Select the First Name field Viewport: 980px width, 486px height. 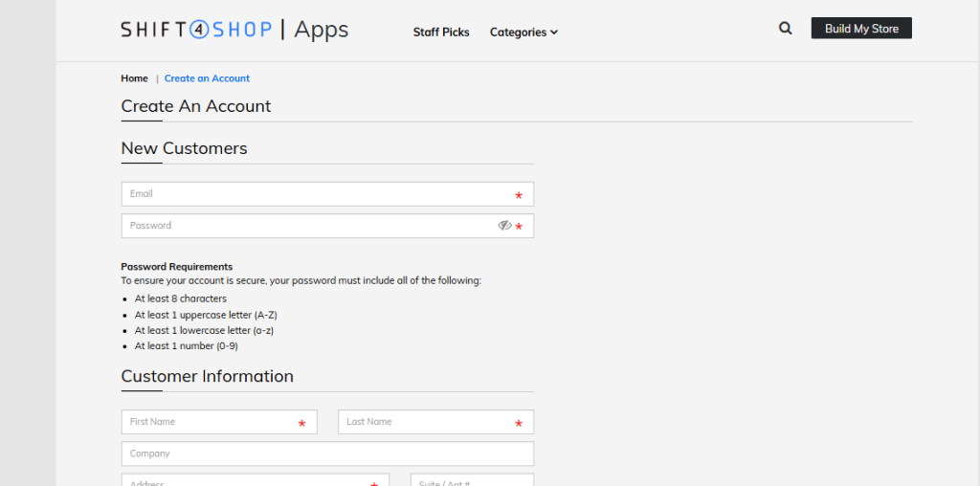[x=211, y=422]
